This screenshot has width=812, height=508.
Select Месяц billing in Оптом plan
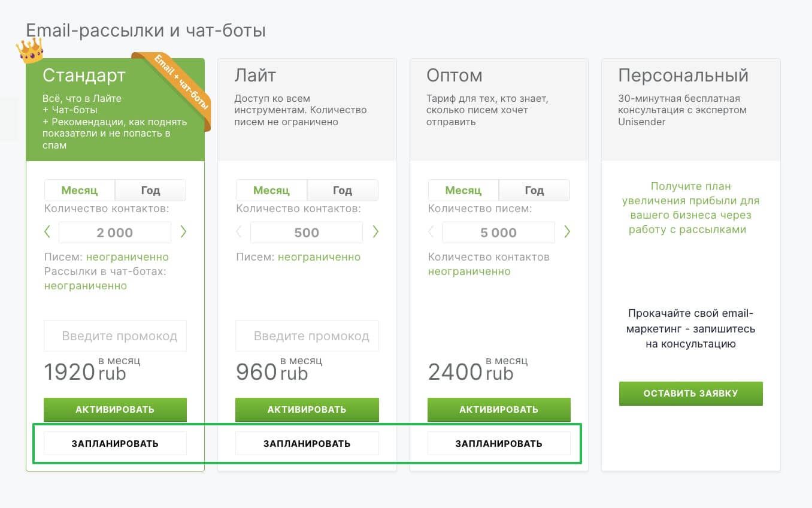(x=463, y=190)
